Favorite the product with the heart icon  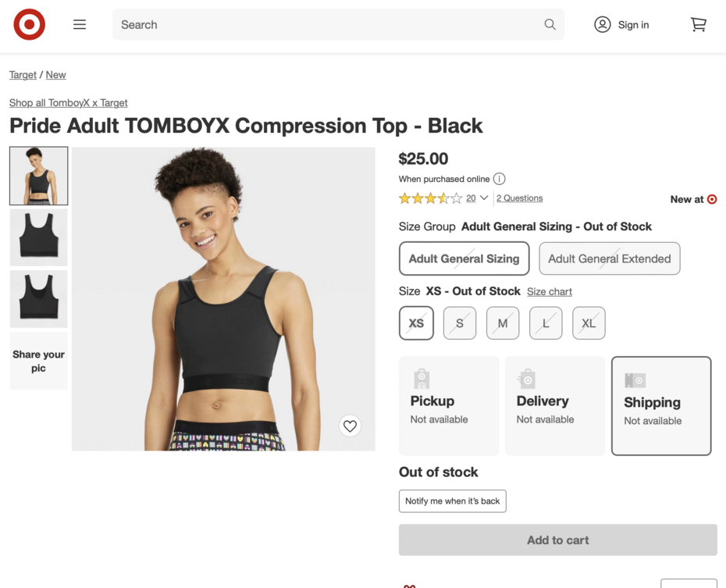[350, 426]
